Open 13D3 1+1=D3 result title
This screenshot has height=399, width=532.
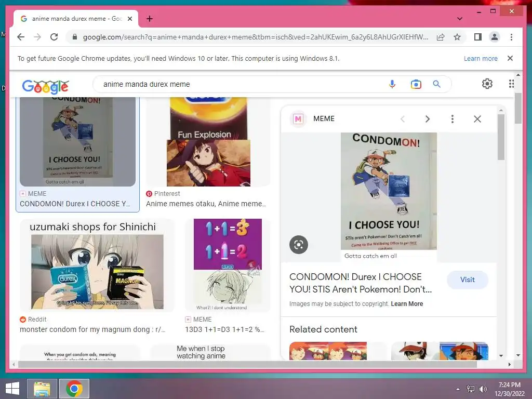pyautogui.click(x=224, y=329)
